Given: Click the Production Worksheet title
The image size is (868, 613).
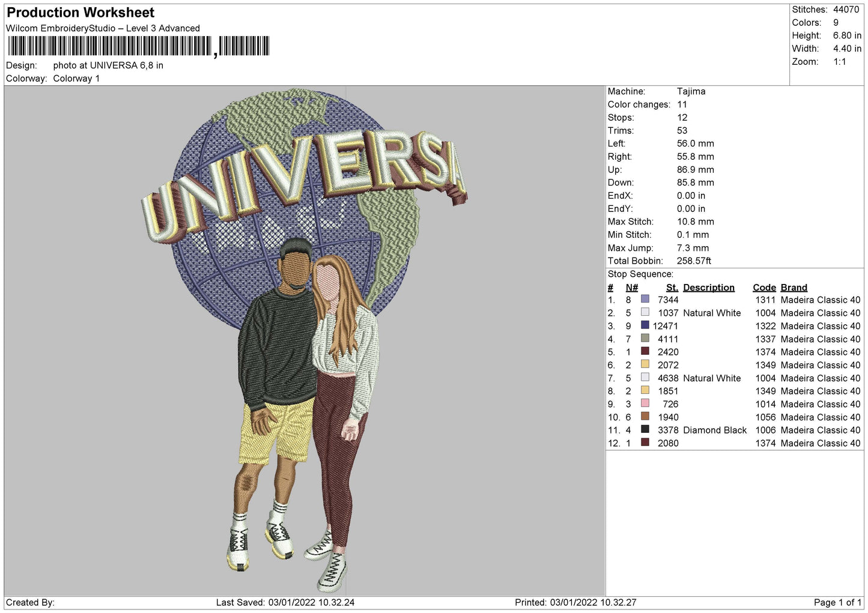Looking at the screenshot, I should point(80,13).
